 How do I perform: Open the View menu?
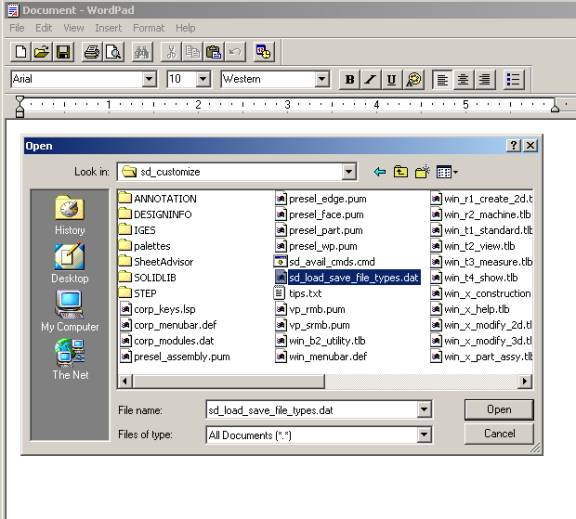click(x=73, y=28)
